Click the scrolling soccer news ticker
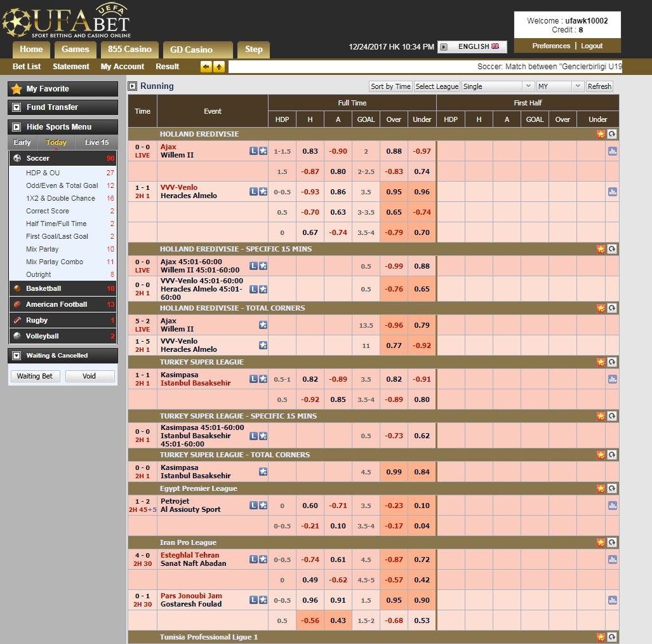This screenshot has width=652, height=644. point(425,67)
